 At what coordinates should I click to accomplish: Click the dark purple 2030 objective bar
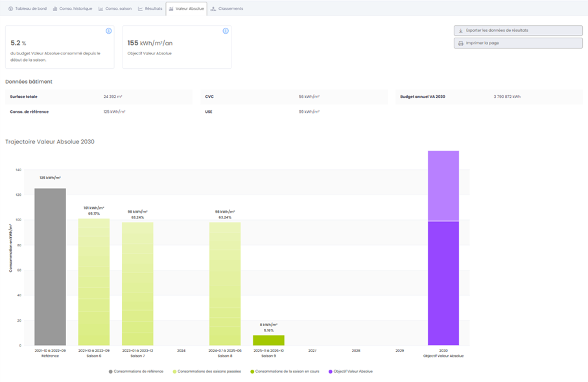(443, 283)
